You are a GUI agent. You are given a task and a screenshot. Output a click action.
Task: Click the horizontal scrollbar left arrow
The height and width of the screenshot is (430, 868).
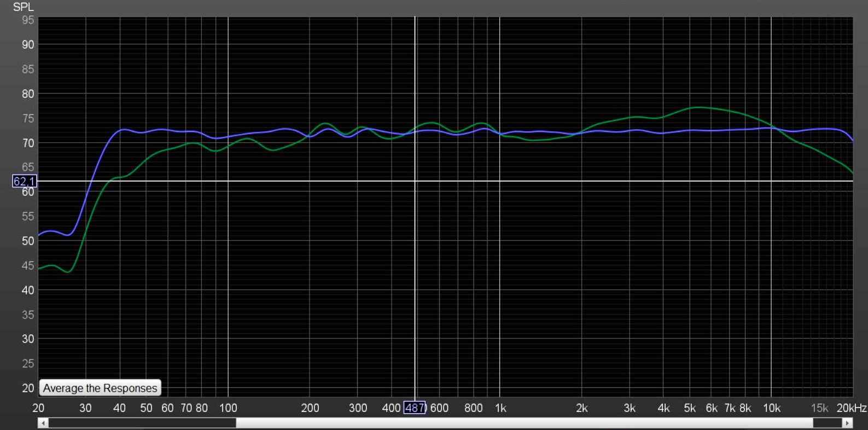click(x=43, y=423)
